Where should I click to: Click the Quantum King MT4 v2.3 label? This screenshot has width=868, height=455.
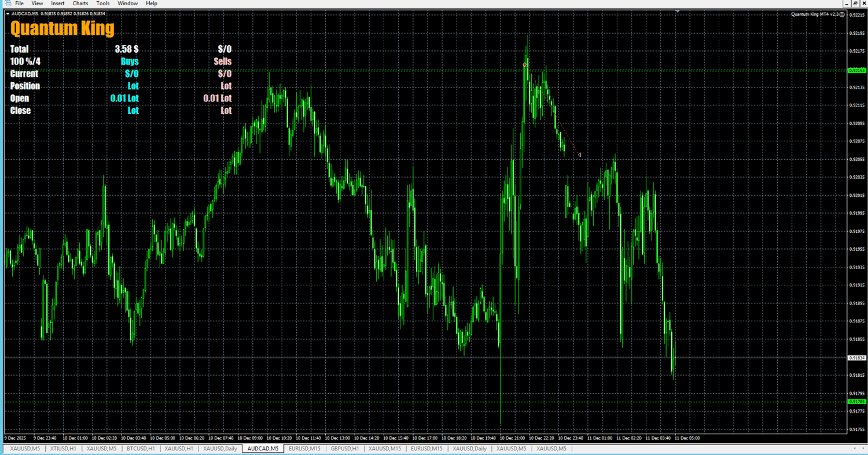[x=815, y=13]
